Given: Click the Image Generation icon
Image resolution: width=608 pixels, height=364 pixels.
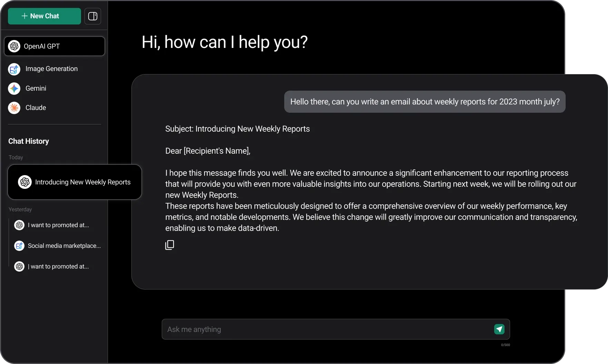Looking at the screenshot, I should tap(14, 69).
